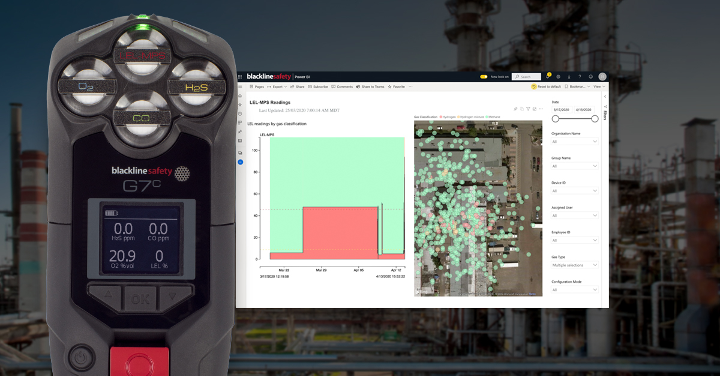Image resolution: width=720 pixels, height=376 pixels.
Task: Toggle the navigation hamburger menu
Action: point(241,86)
